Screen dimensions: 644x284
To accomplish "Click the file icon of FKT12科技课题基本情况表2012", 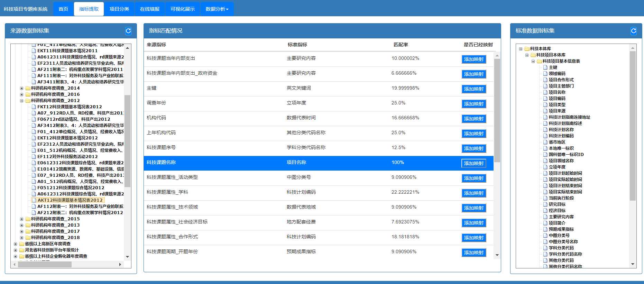I will coord(34,107).
